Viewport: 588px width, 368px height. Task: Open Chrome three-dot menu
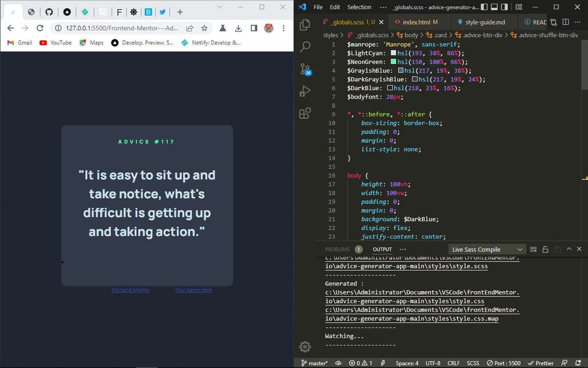[x=283, y=28]
